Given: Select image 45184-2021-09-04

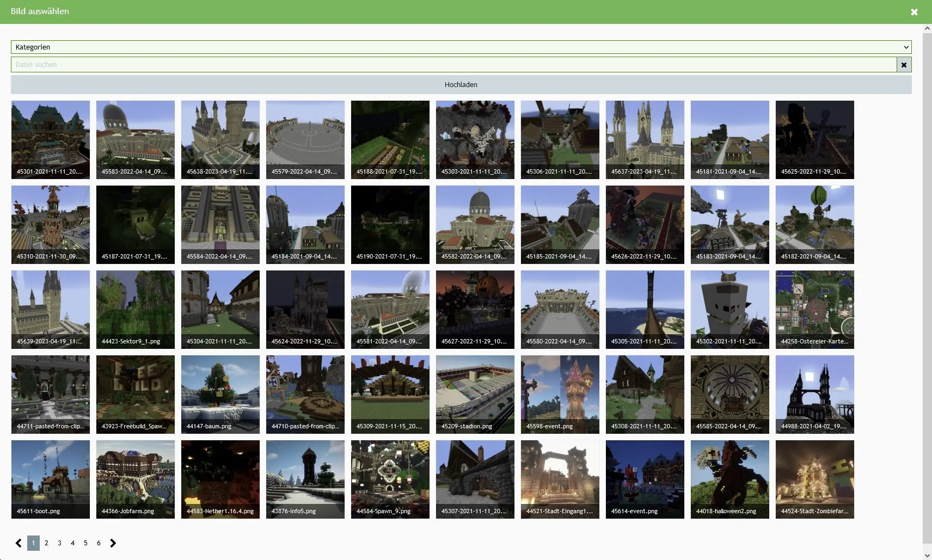Looking at the screenshot, I should pyautogui.click(x=305, y=225).
